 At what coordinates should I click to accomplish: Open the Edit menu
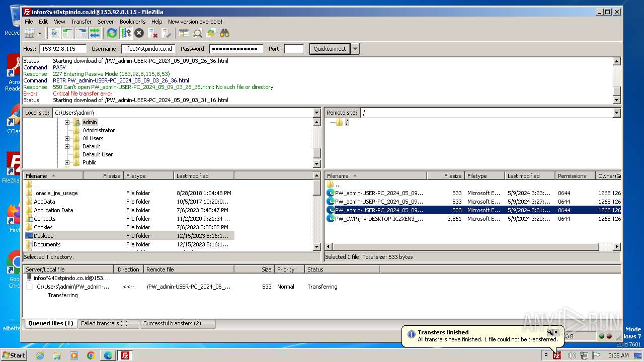(43, 22)
